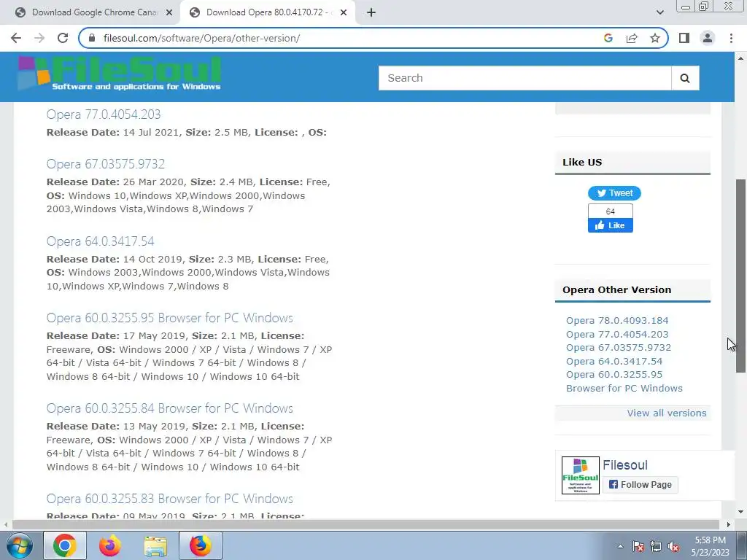
Task: Click the Follow Page button
Action: (x=640, y=485)
